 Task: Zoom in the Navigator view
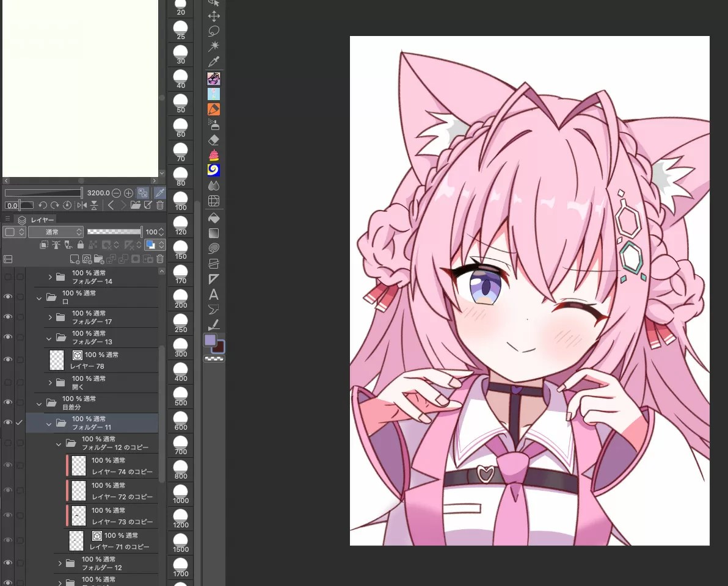129,192
